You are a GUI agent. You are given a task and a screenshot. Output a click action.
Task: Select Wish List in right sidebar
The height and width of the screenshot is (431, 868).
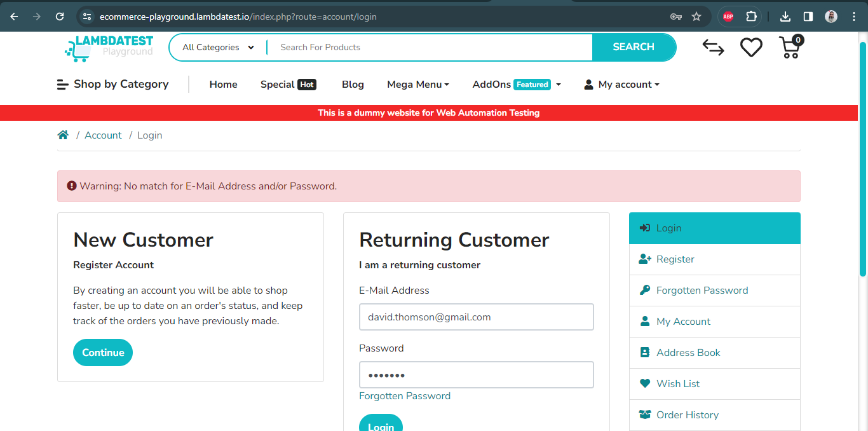[715, 384]
